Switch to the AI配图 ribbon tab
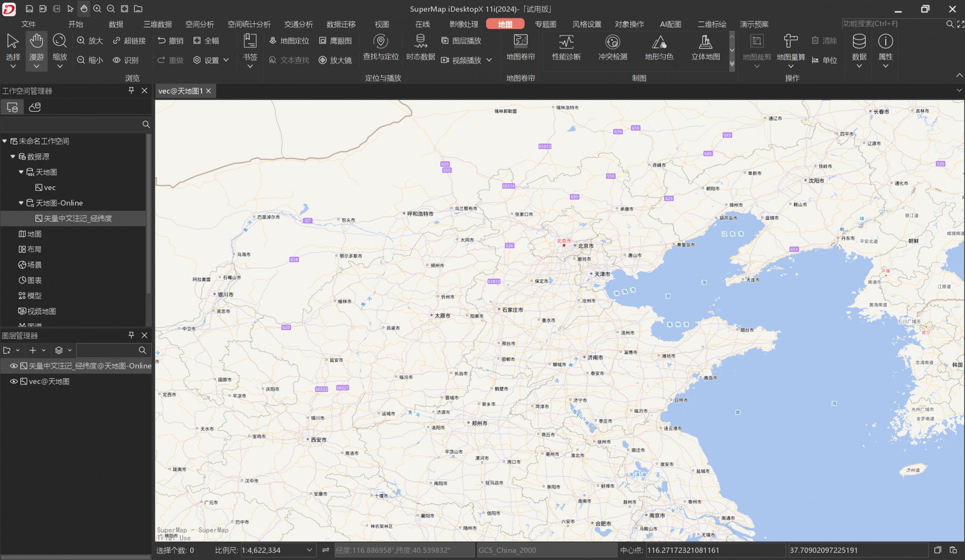965x560 pixels. coord(670,24)
